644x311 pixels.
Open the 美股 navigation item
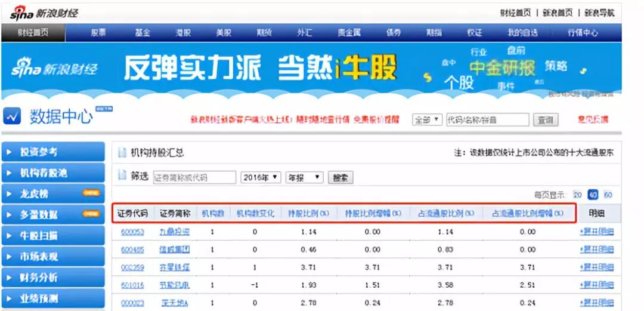point(224,32)
